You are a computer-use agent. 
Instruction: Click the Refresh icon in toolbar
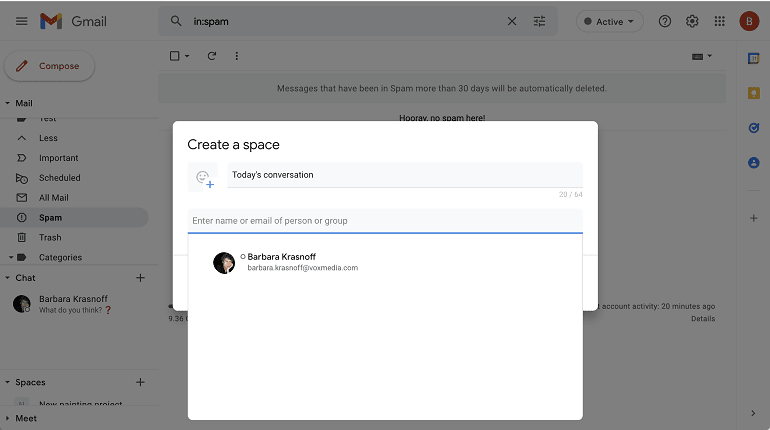pos(211,56)
